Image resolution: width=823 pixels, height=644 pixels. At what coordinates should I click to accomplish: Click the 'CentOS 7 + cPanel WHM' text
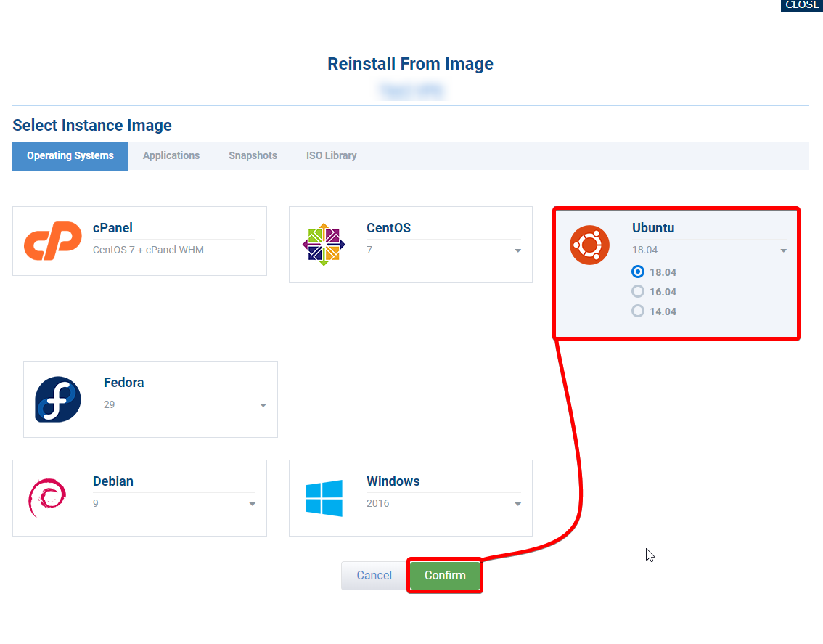(149, 250)
